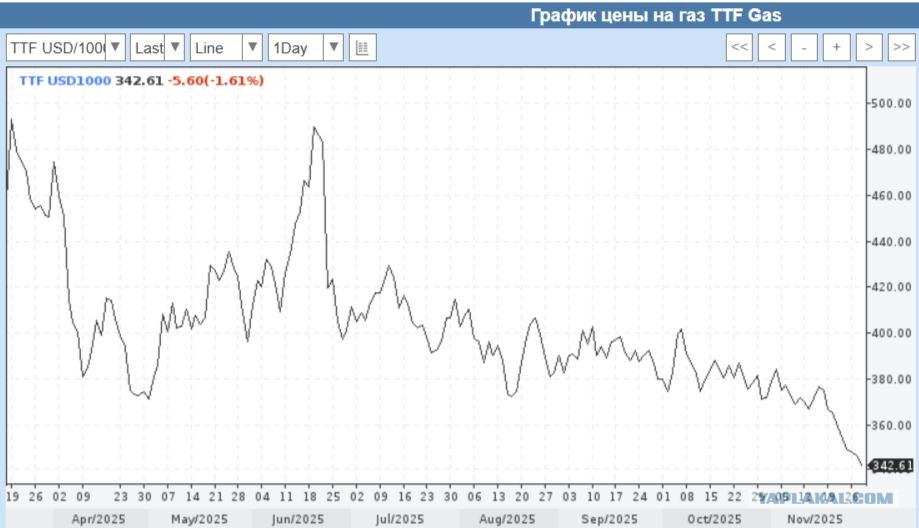Click the 420.00 price axis label
The image size is (919, 528).
pyautogui.click(x=891, y=287)
